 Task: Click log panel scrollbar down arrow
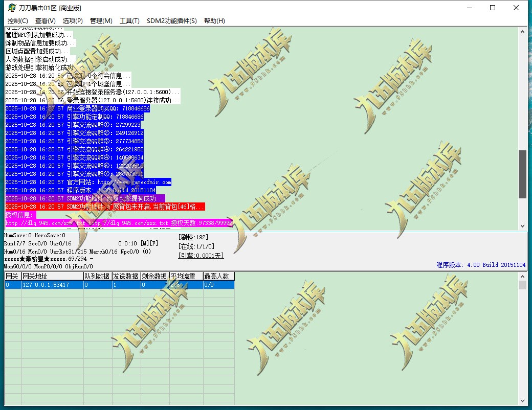(522, 226)
